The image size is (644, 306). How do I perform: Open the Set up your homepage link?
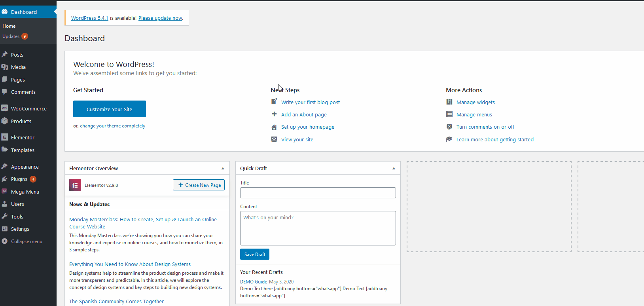[x=308, y=127]
